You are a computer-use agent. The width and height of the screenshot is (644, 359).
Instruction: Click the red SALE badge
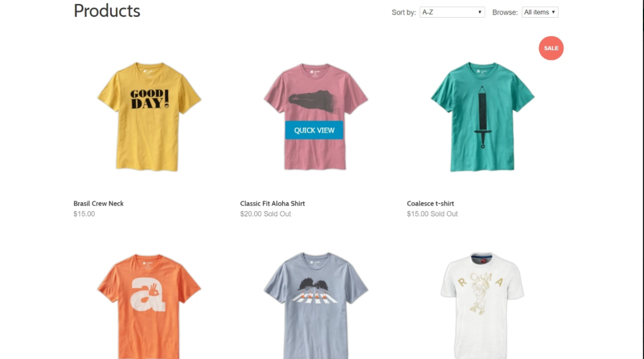click(551, 48)
